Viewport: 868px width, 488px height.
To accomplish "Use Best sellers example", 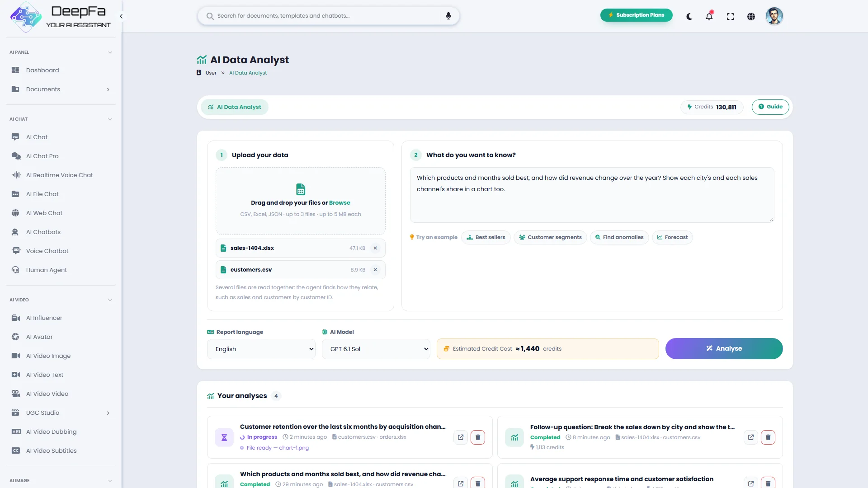I will point(486,237).
